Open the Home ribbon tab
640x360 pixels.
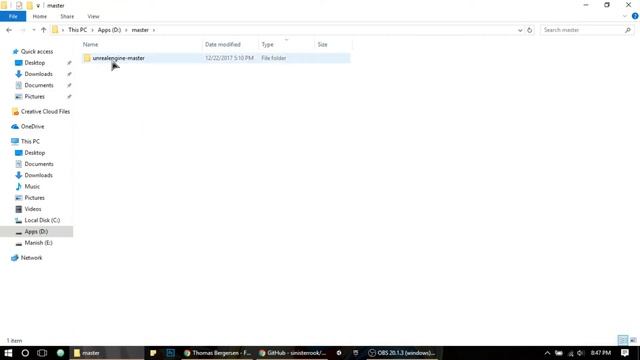pos(40,16)
